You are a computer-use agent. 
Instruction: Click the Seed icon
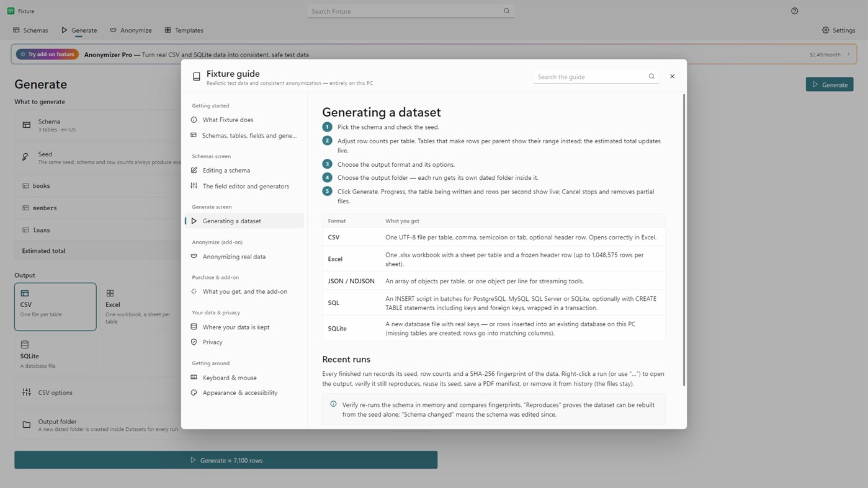(x=25, y=157)
